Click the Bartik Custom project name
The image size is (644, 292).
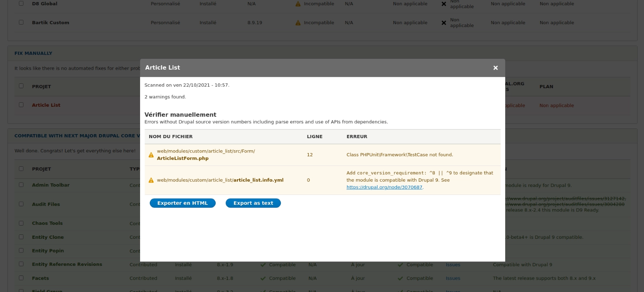click(51, 23)
